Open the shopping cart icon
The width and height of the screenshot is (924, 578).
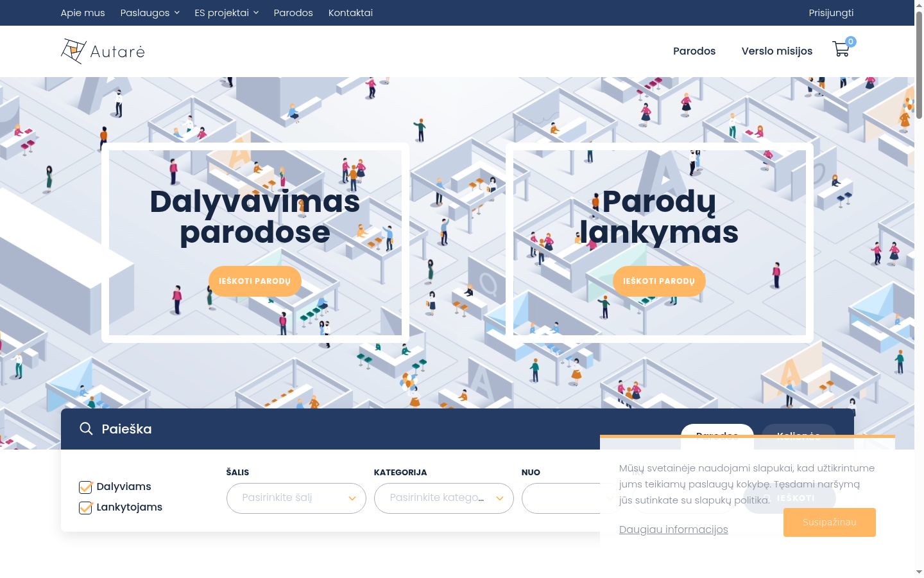(x=841, y=49)
